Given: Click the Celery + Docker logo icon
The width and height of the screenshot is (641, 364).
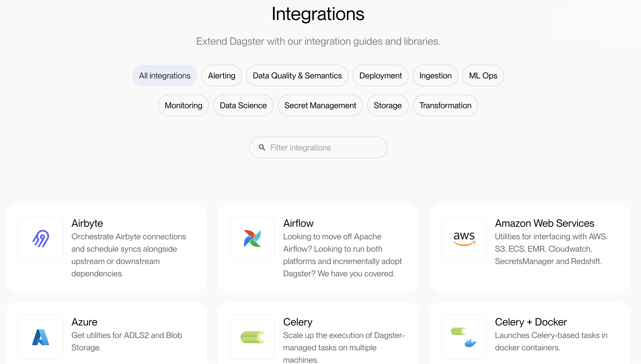Looking at the screenshot, I should click(464, 337).
